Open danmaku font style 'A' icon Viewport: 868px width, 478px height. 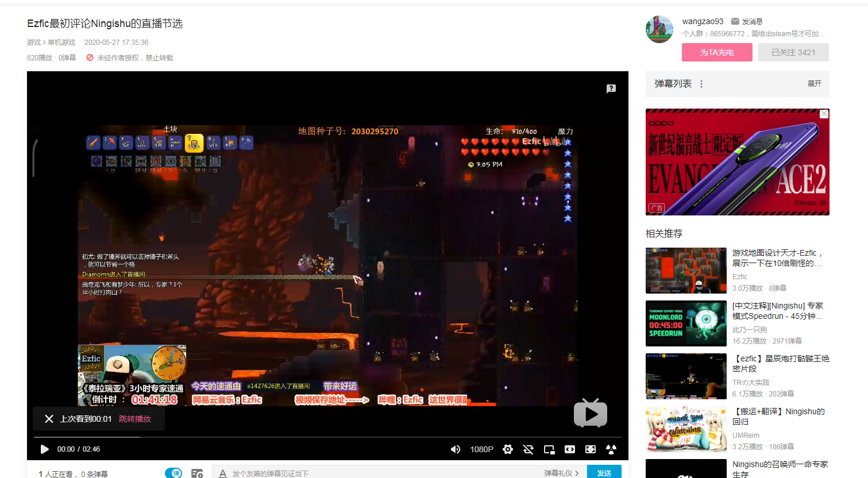(223, 473)
